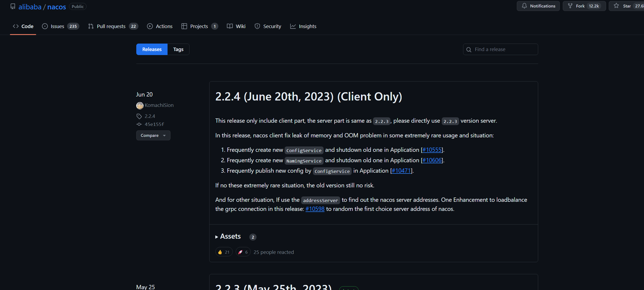Open the Notifications button
Screen dimensions: 644x290
tap(538, 6)
